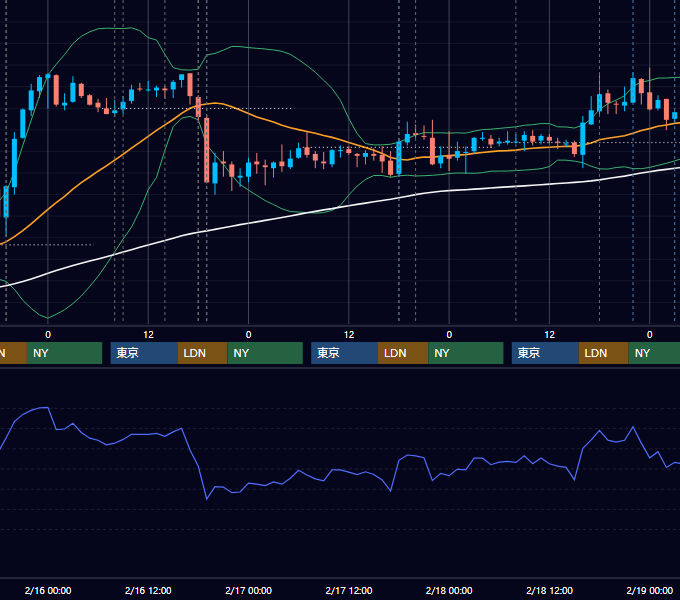
Task: Click hour label 0 above 2/19 00:00
Action: [x=650, y=335]
